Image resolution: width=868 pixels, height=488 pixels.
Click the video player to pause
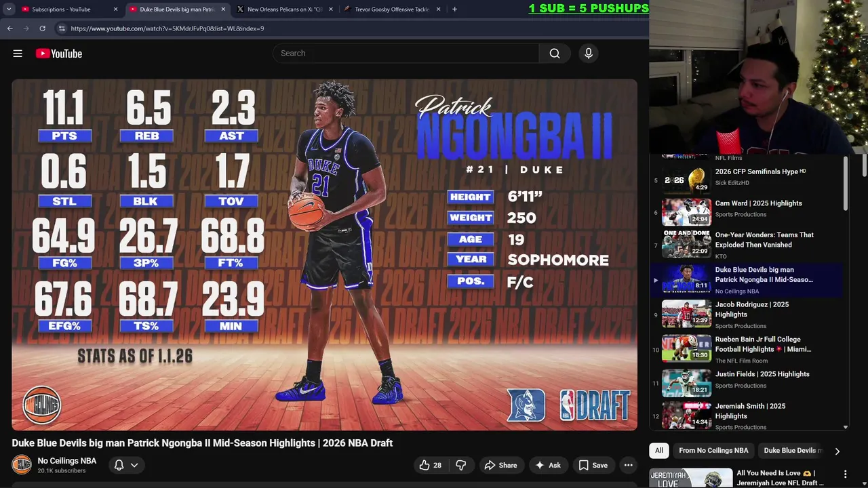[324, 255]
